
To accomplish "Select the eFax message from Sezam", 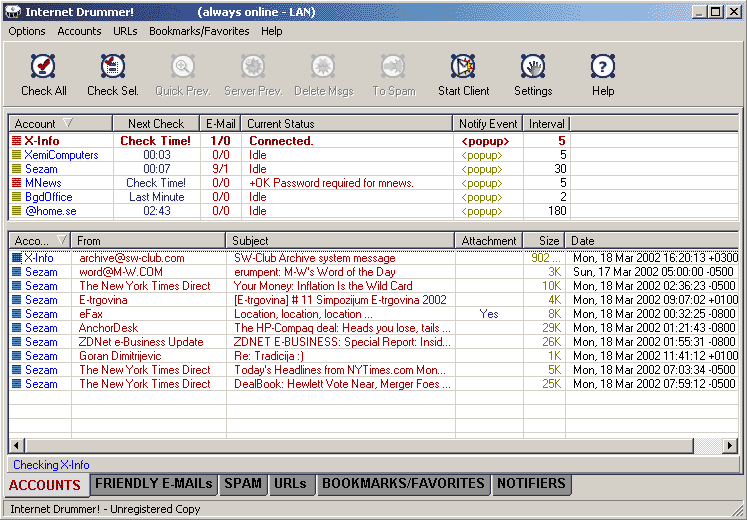I will [x=374, y=314].
